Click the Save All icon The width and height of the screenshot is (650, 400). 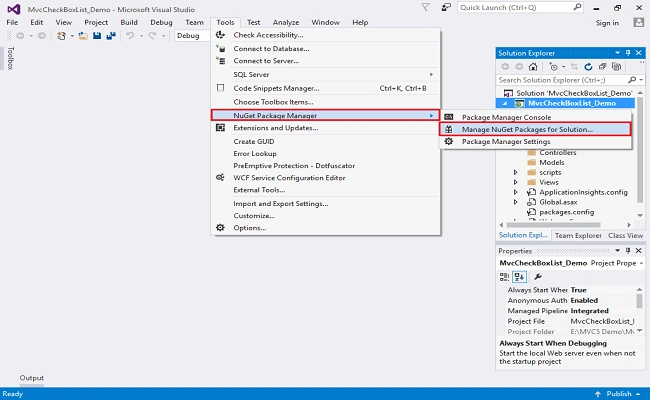click(111, 36)
